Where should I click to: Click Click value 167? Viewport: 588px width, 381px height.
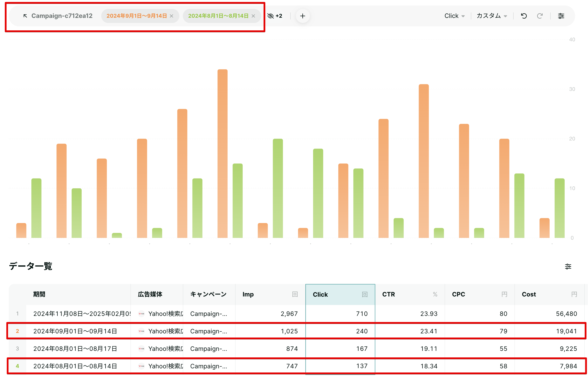click(x=362, y=349)
